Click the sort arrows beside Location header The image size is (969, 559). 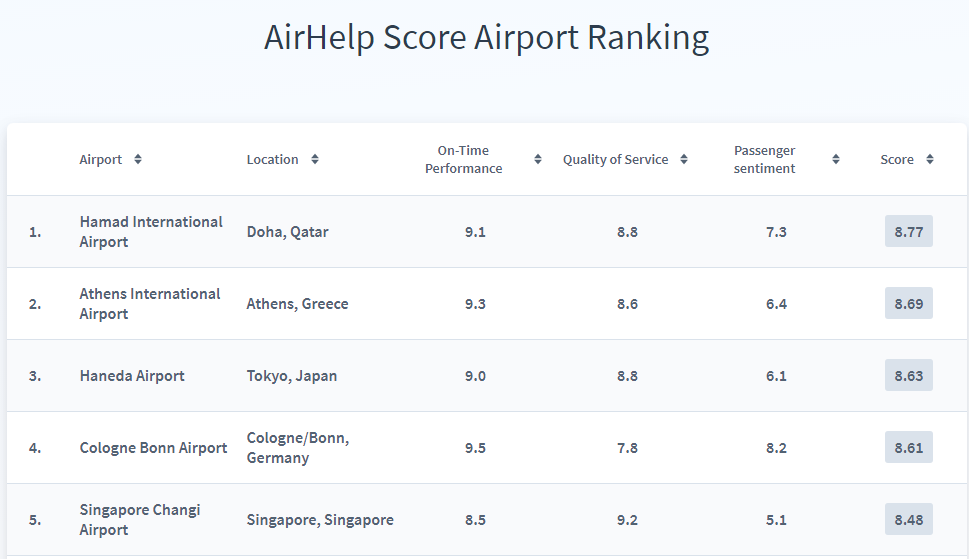(x=315, y=160)
